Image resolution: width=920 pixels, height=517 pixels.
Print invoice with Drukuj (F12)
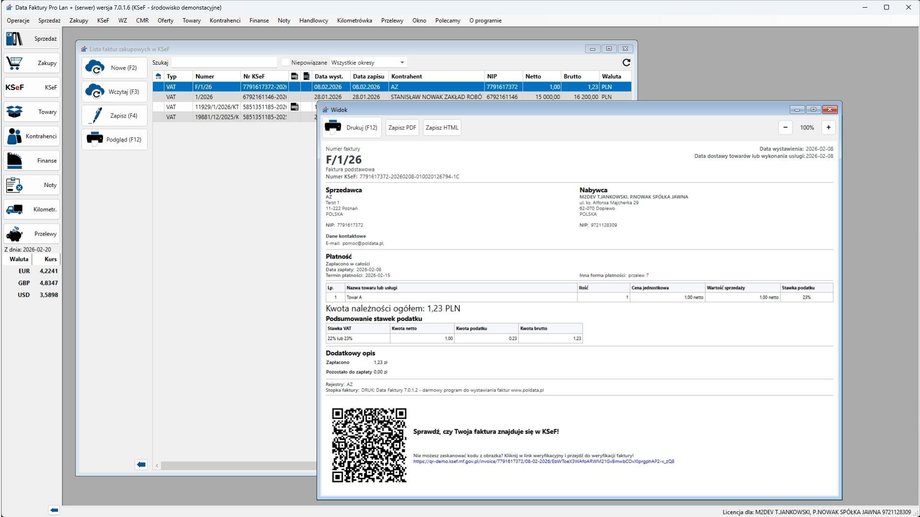point(352,128)
